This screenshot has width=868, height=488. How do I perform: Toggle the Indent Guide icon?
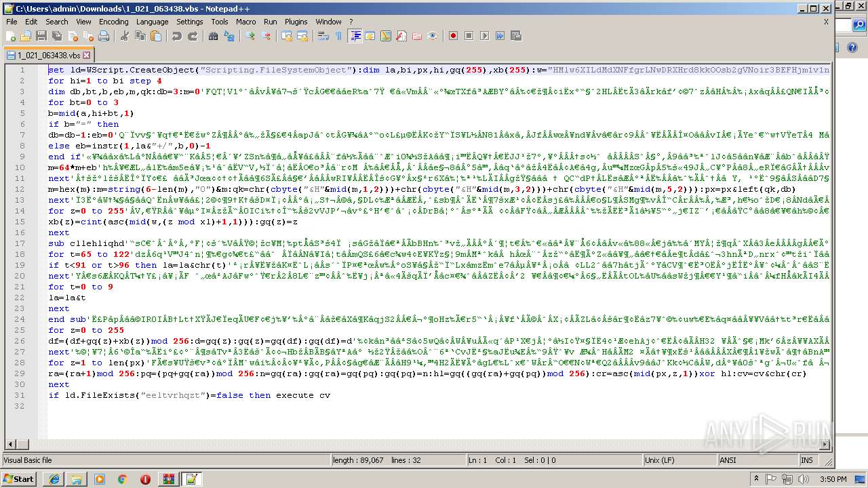[x=355, y=36]
